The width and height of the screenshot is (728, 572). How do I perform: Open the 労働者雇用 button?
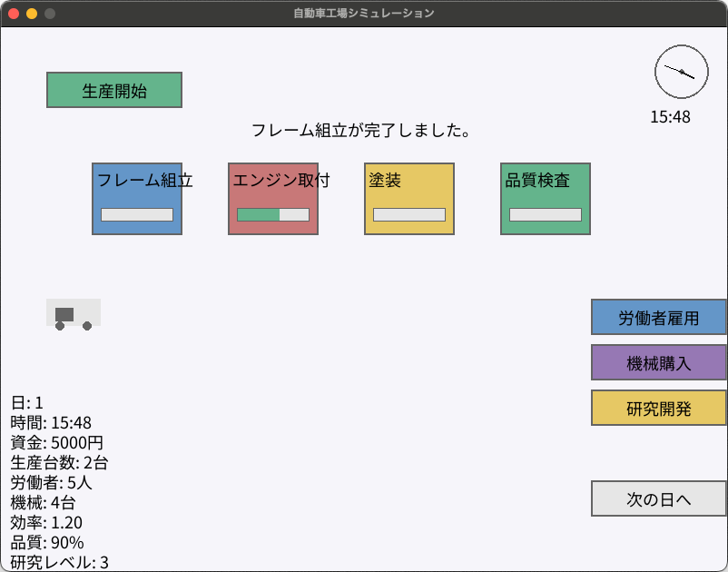[x=658, y=317]
